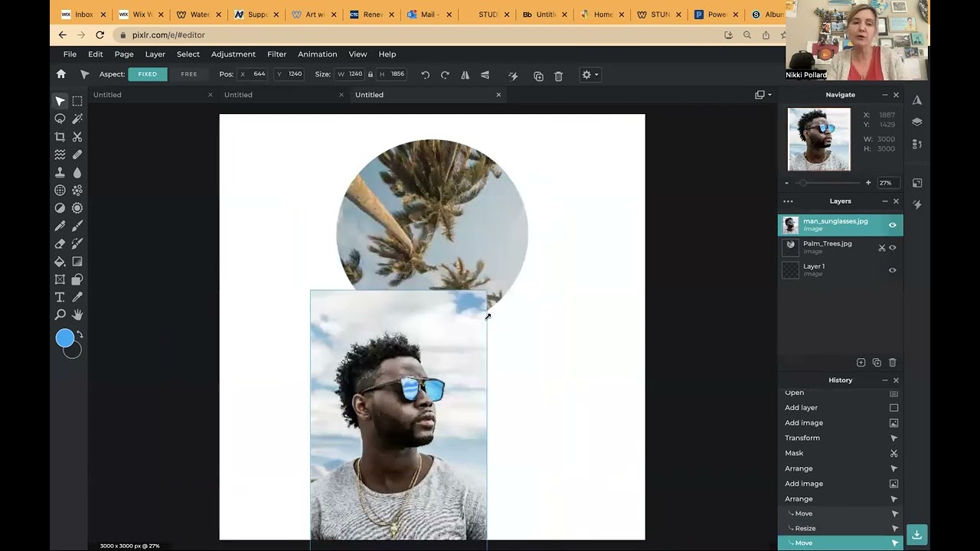This screenshot has width=980, height=551.
Task: Open the File menu
Action: [70, 54]
